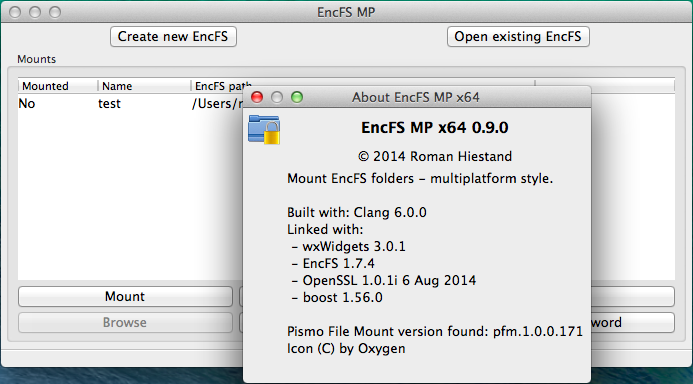Close the About EncFS MP x64 dialog
The height and width of the screenshot is (384, 693).
tap(257, 97)
